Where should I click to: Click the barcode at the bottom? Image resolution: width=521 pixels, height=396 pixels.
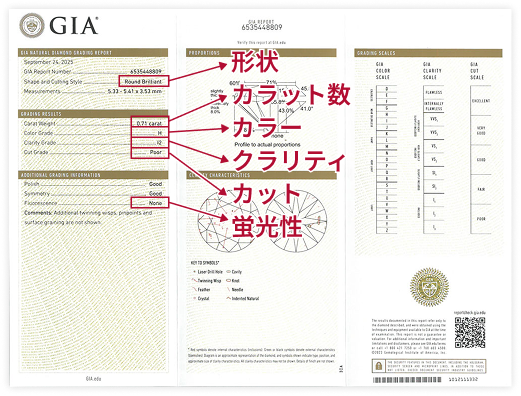407,380
